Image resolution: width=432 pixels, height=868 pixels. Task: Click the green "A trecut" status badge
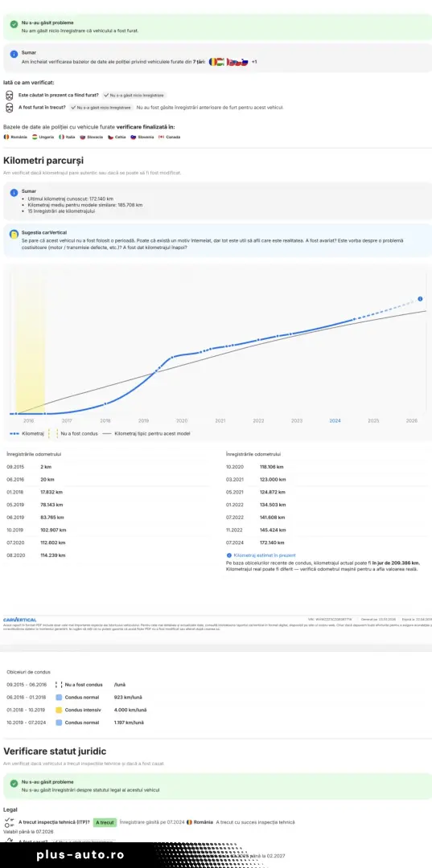tap(104, 823)
